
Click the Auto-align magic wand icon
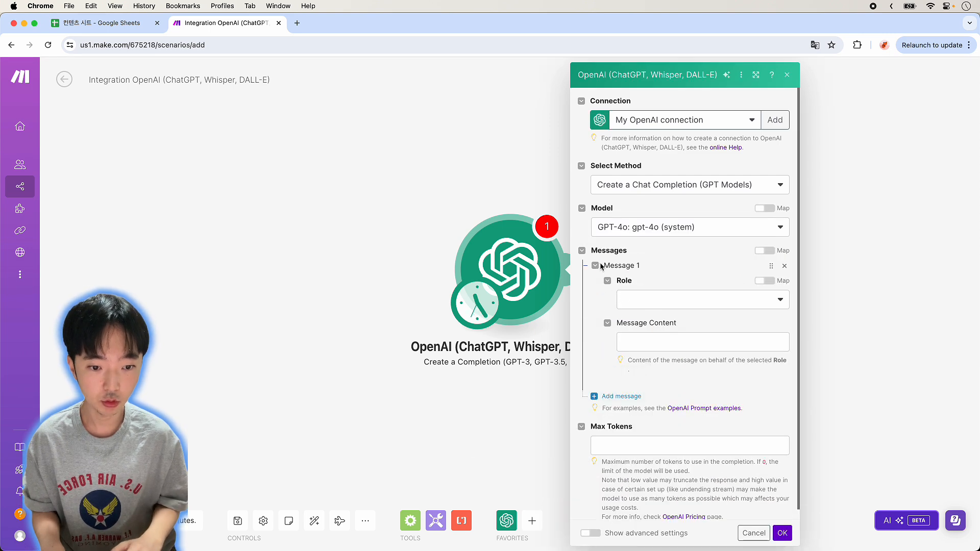coord(314,520)
